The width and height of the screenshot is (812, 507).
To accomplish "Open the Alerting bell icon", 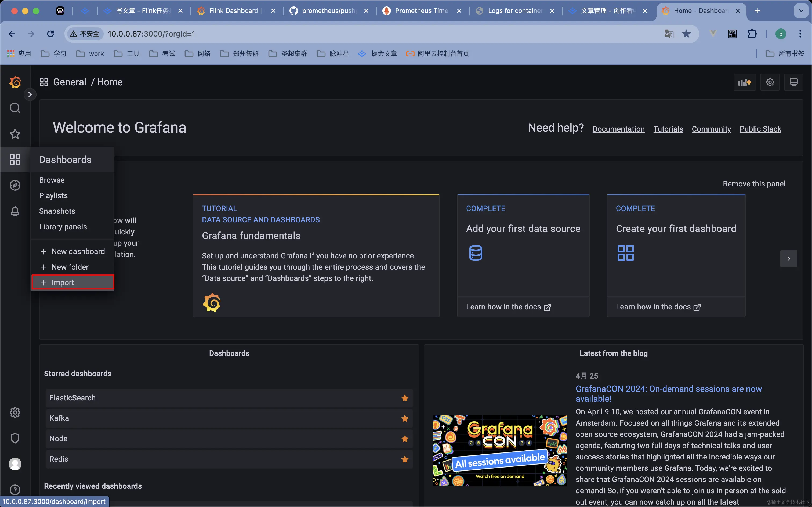I will click(x=15, y=211).
